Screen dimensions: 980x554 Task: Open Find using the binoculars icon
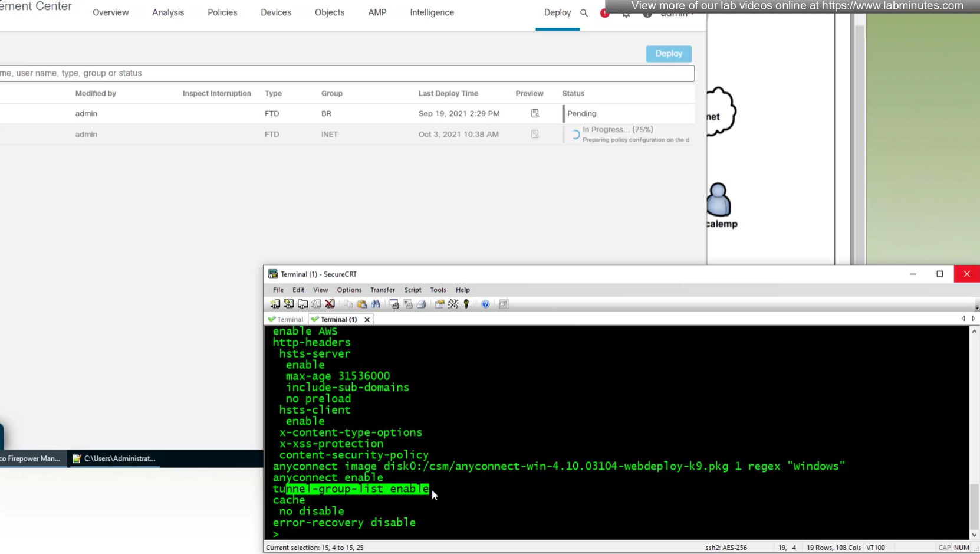(x=376, y=304)
